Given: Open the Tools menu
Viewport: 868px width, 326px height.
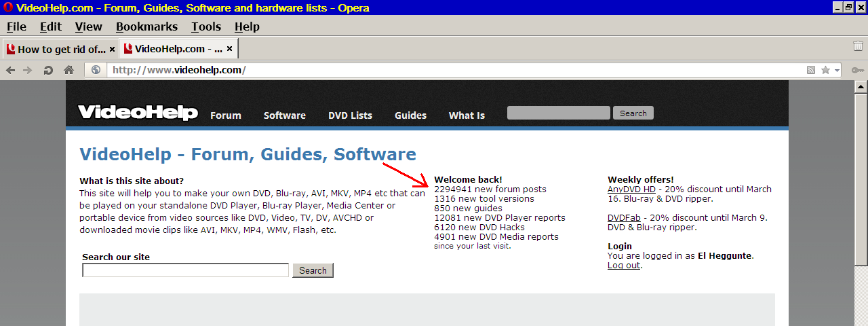Looking at the screenshot, I should (x=206, y=26).
